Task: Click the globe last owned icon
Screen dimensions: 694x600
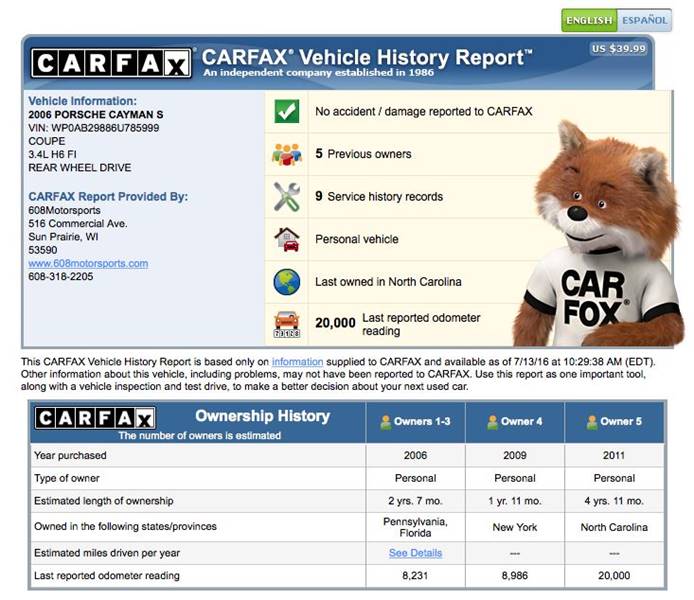Action: point(286,282)
